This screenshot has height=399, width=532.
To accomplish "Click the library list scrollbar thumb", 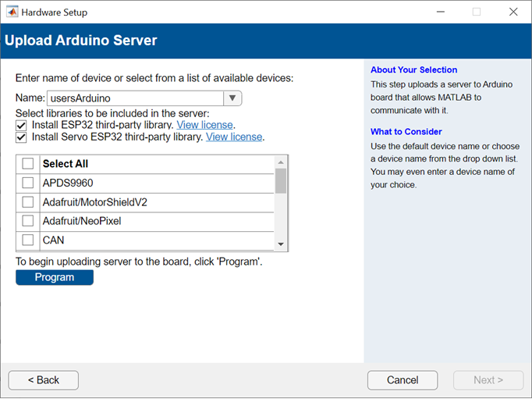I will pos(281,180).
